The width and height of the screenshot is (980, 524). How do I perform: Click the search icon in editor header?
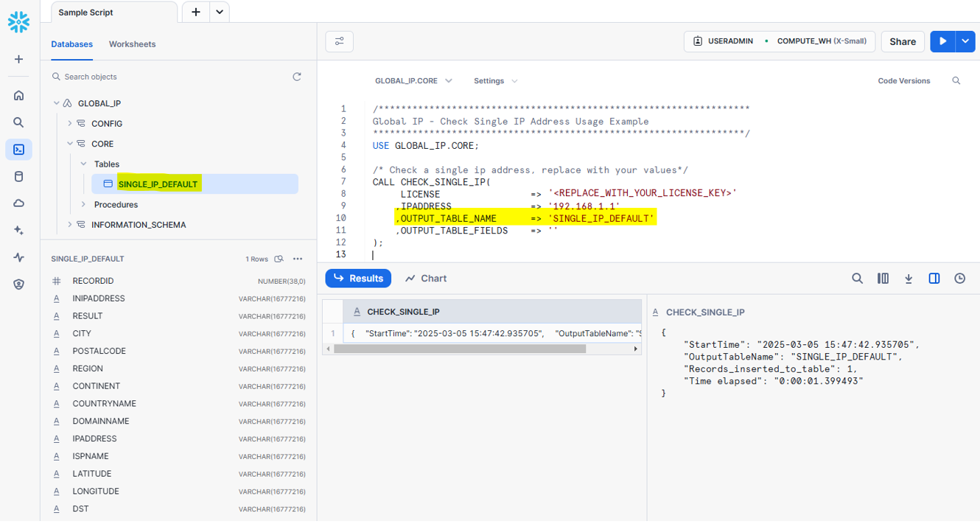pyautogui.click(x=956, y=81)
